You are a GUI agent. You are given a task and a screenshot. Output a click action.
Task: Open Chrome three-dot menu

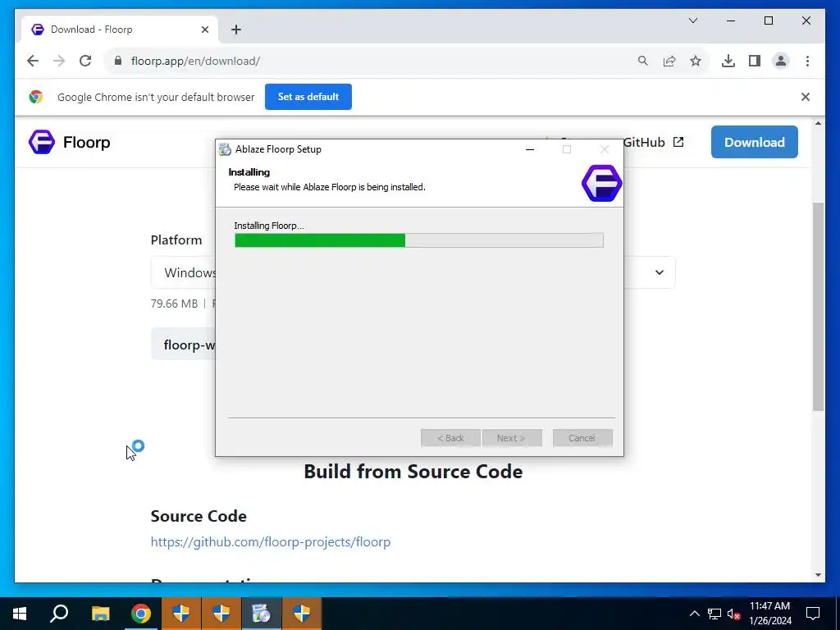coord(807,61)
